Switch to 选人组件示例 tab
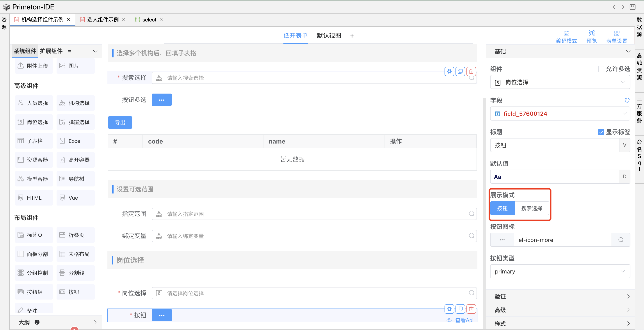The height and width of the screenshot is (330, 644). coord(103,20)
